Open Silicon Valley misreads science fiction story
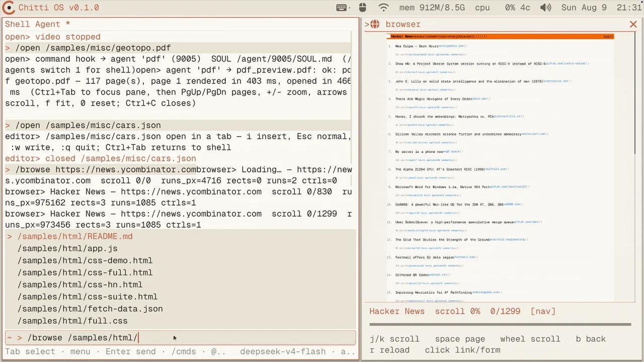Viewport: 644px width, 362px height. click(x=458, y=134)
